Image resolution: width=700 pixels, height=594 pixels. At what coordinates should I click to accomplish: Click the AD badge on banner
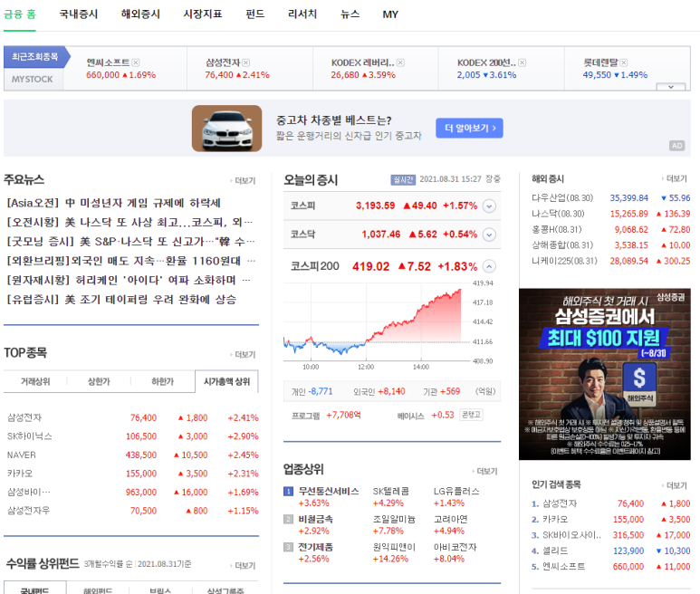[x=676, y=146]
